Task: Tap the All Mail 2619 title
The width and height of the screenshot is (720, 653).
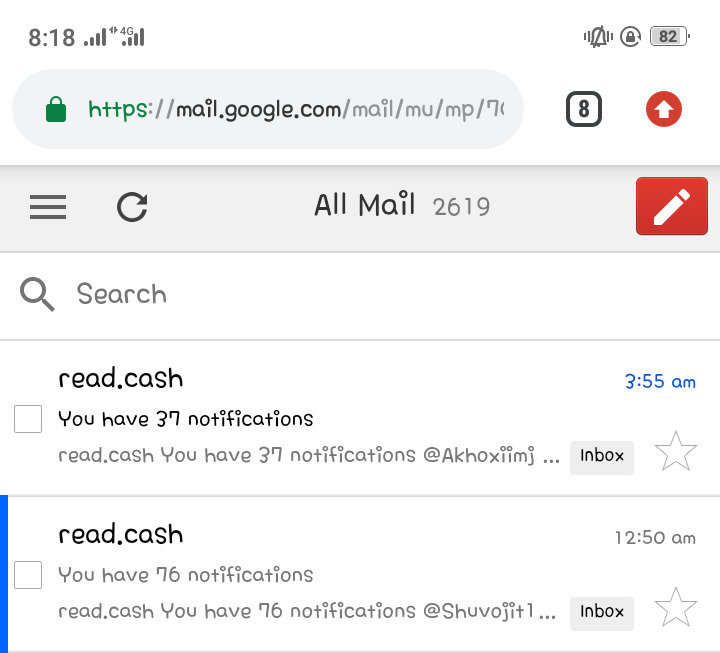Action: (x=402, y=205)
